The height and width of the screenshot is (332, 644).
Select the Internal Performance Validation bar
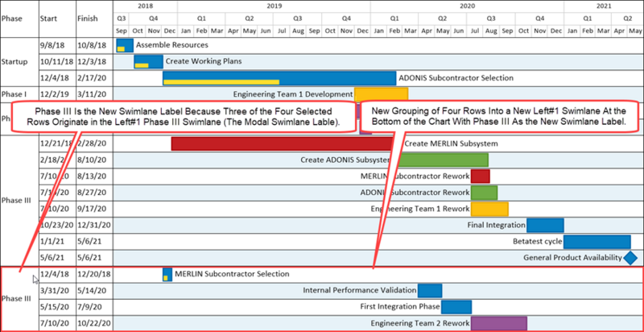[430, 290]
